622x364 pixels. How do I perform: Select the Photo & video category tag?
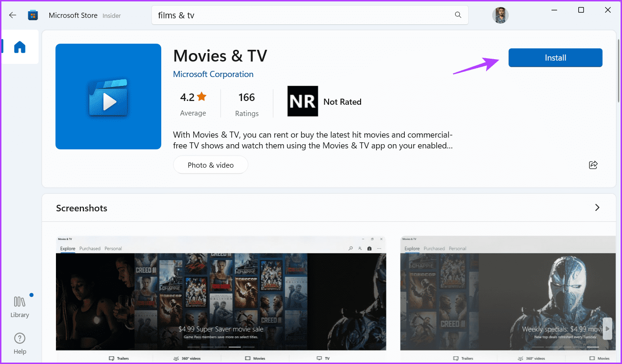click(x=211, y=165)
